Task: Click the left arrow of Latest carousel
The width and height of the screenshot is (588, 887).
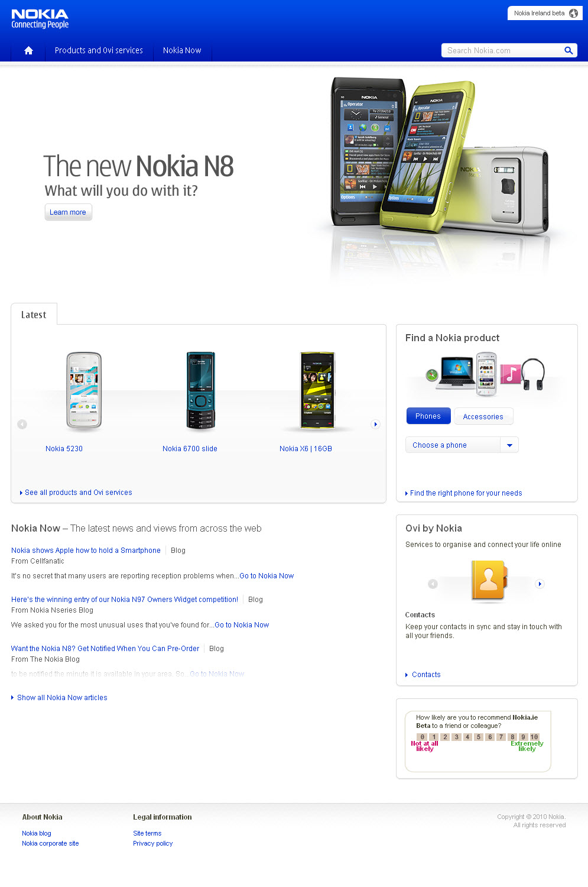Action: tap(22, 424)
